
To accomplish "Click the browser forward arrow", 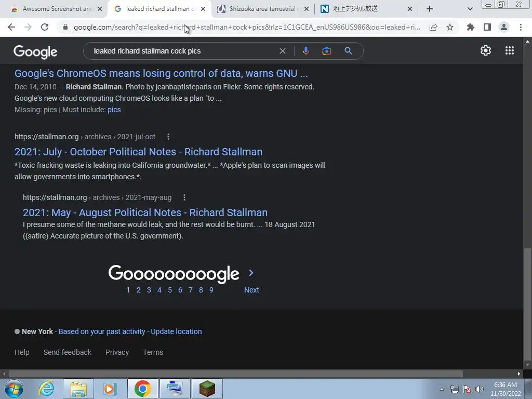I will coord(28,27).
